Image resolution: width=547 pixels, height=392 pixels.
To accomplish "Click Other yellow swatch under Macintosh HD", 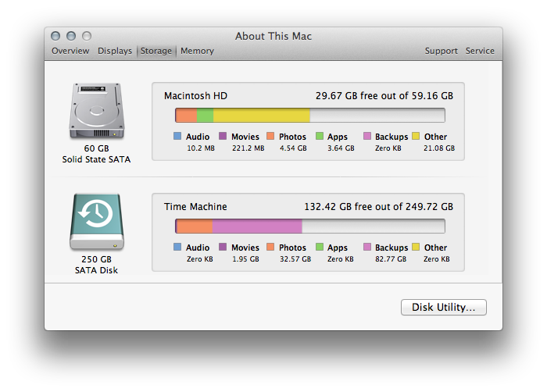I will pos(416,136).
